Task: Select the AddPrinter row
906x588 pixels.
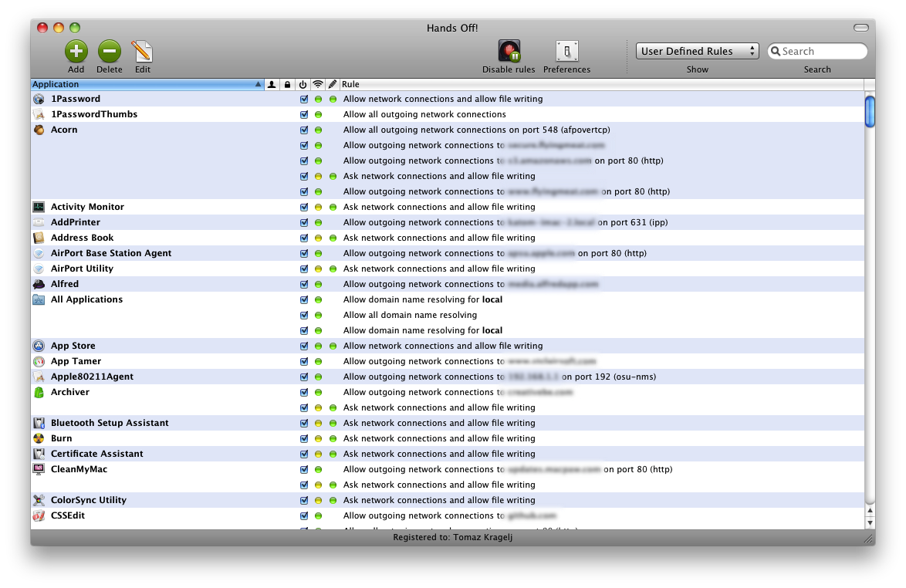Action: pos(448,222)
